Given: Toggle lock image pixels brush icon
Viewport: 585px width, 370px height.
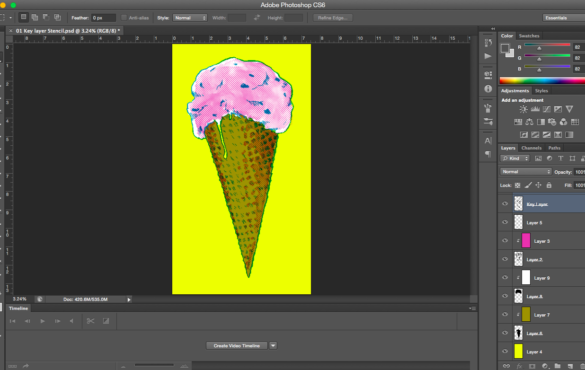Looking at the screenshot, I should 528,185.
